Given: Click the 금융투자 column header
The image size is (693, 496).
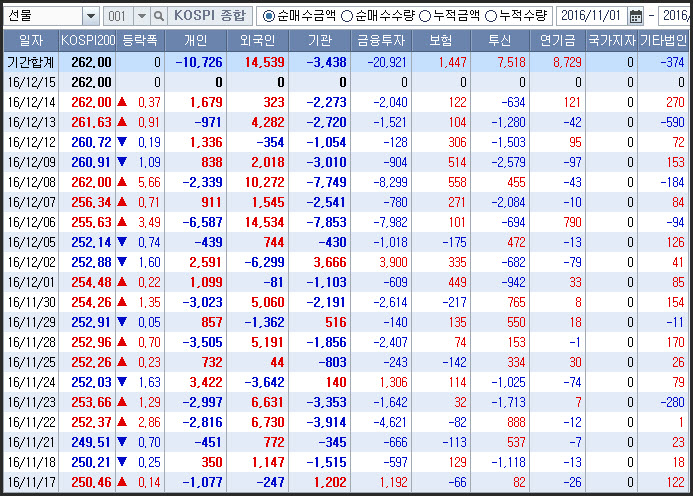Looking at the screenshot, I should pos(381,41).
